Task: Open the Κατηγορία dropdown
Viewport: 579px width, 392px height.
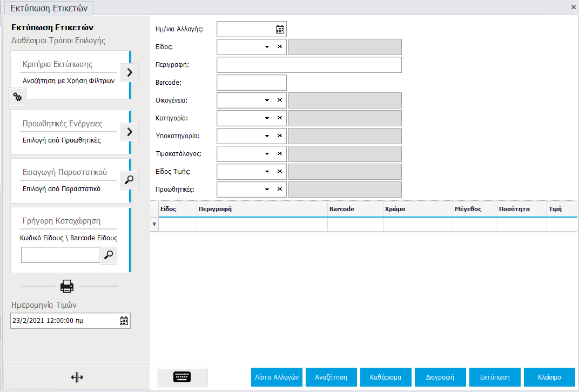Action: coord(267,118)
